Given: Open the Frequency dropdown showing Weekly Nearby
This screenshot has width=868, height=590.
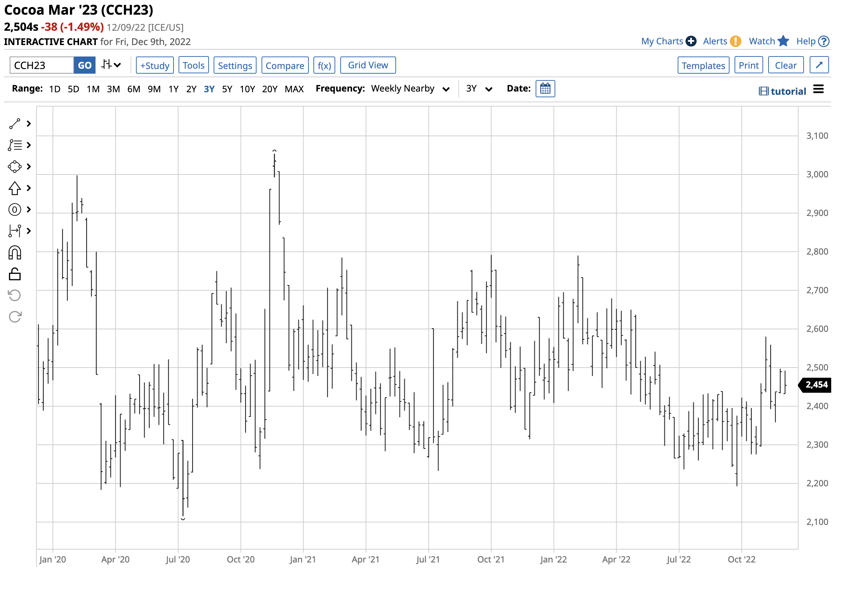Looking at the screenshot, I should click(x=409, y=89).
